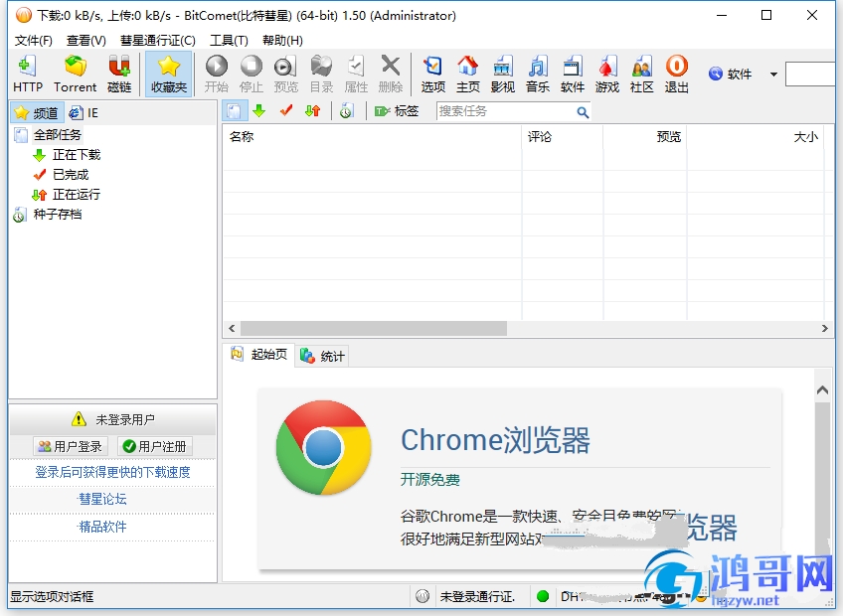This screenshot has width=843, height=616.
Task: Click the green DHT status indicator
Action: click(x=543, y=596)
